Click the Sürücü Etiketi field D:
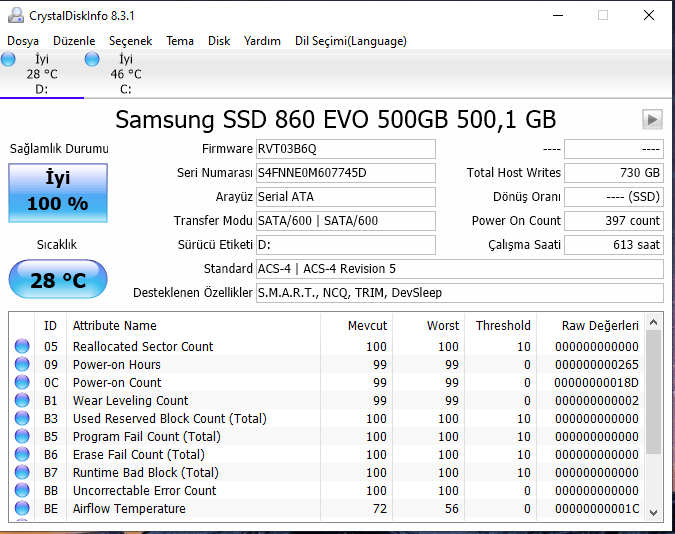The height and width of the screenshot is (534, 675). pyautogui.click(x=346, y=245)
